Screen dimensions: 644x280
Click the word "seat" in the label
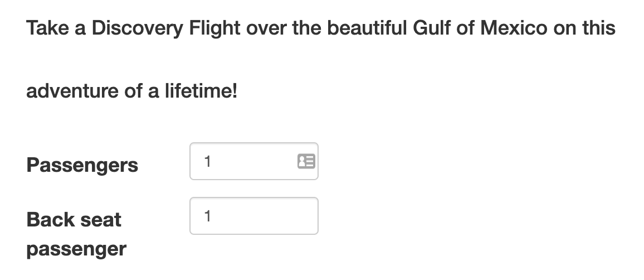click(x=100, y=220)
